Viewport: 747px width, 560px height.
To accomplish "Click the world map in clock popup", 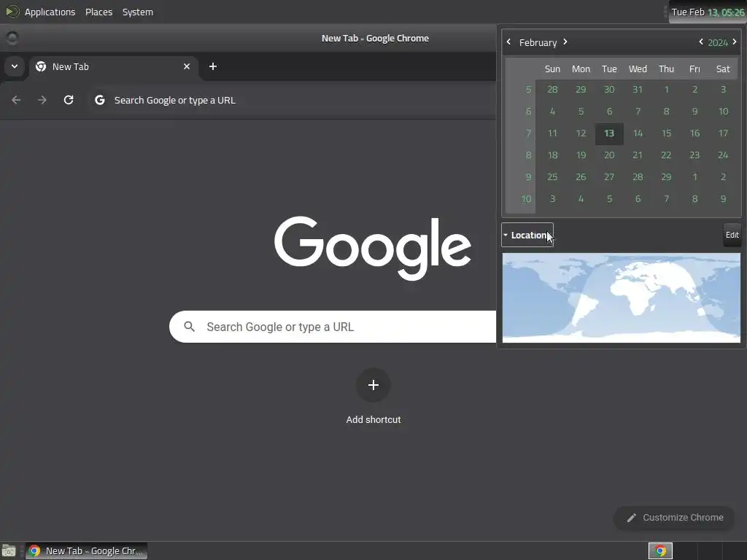I will 622,297.
